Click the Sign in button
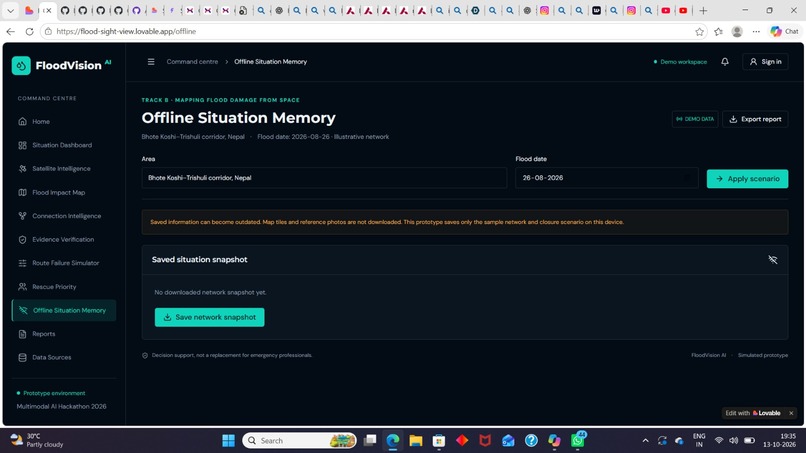This screenshot has width=806, height=453. 765,62
